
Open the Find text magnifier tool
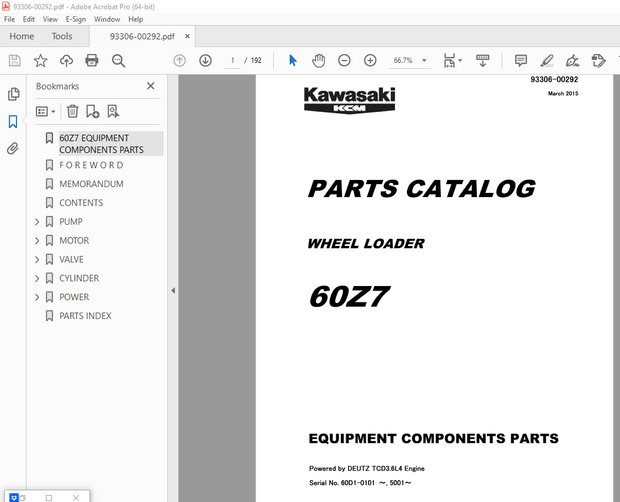118,60
